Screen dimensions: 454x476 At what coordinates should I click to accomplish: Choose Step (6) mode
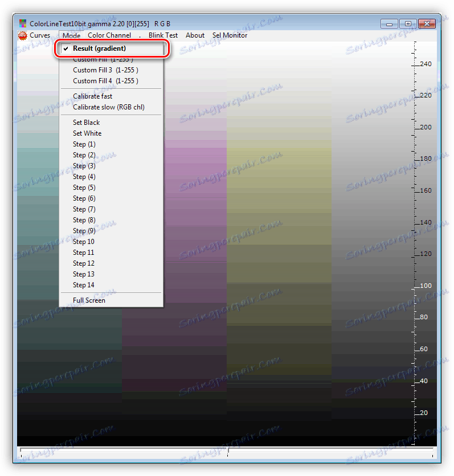(x=112, y=198)
